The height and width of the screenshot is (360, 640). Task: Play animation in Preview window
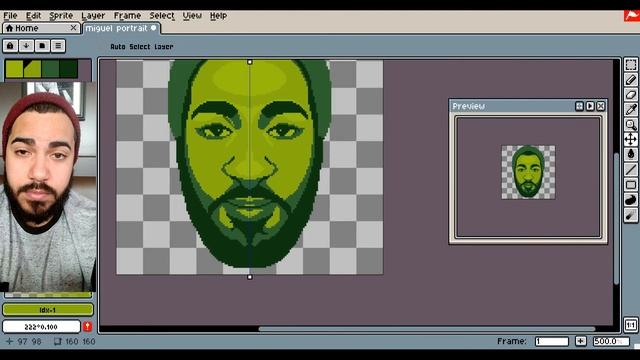(590, 106)
